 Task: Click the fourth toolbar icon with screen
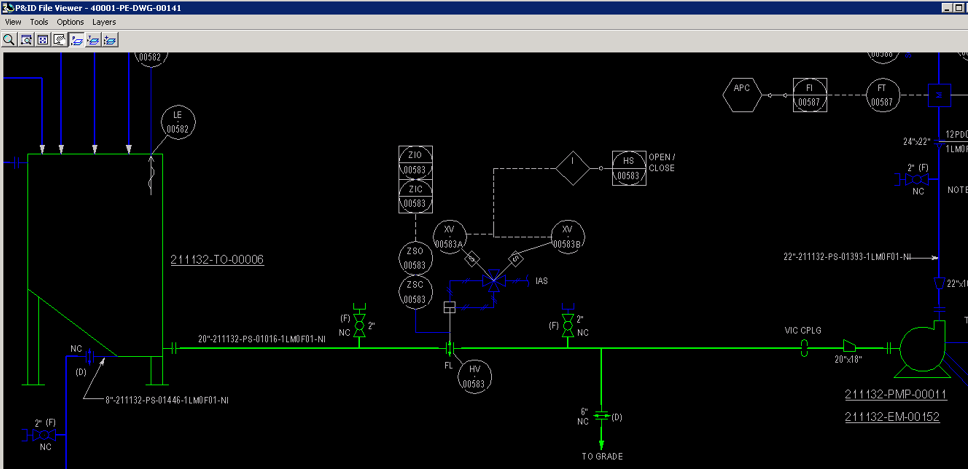click(x=60, y=40)
